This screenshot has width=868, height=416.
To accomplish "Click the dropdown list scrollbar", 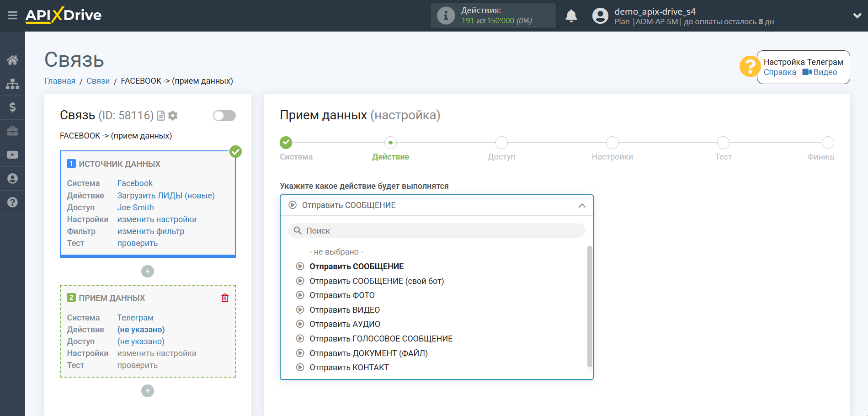I will coord(590,306).
